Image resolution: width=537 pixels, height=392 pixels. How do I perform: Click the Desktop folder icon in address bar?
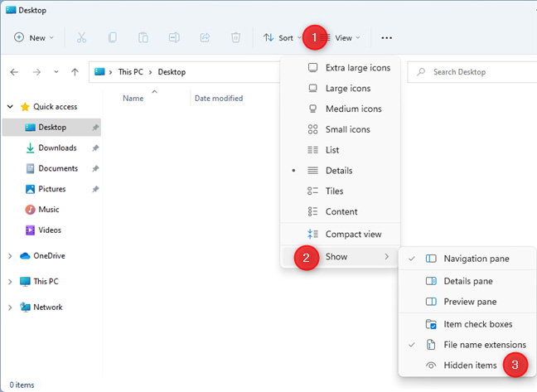coord(99,71)
